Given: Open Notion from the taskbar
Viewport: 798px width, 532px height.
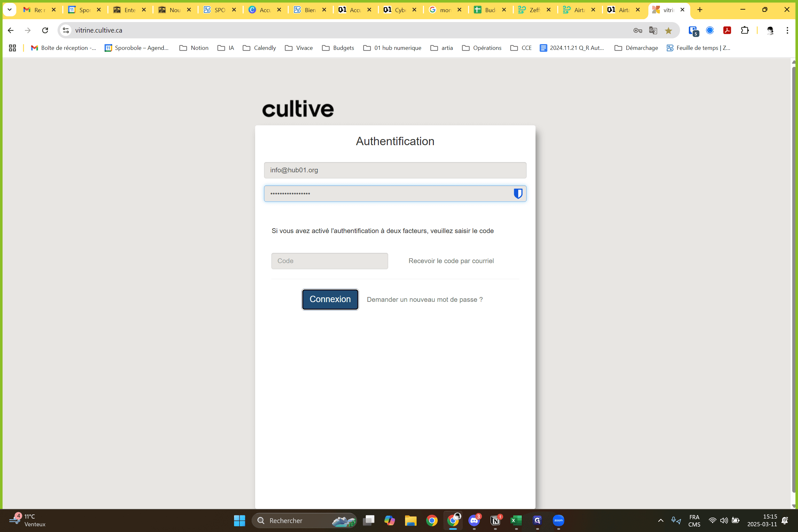Looking at the screenshot, I should click(x=495, y=520).
